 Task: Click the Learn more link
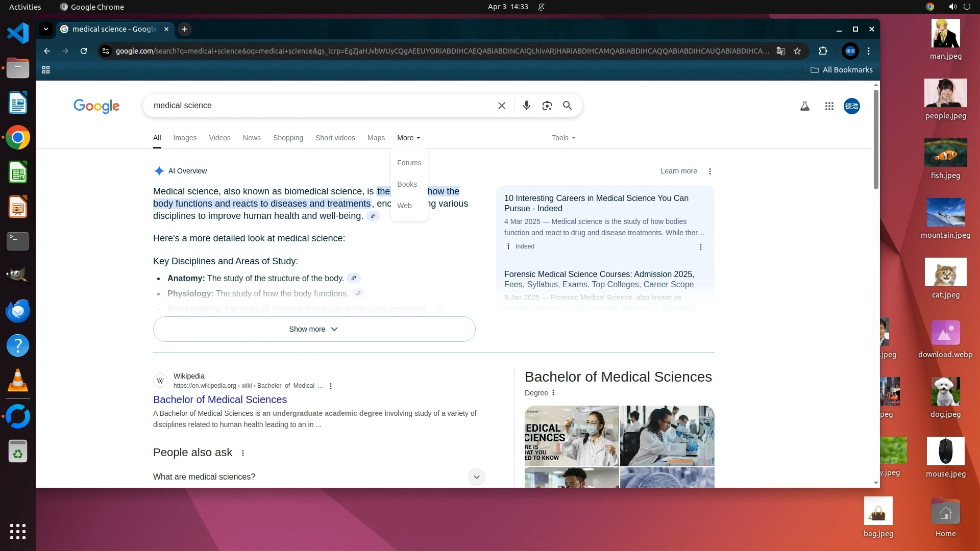point(678,171)
